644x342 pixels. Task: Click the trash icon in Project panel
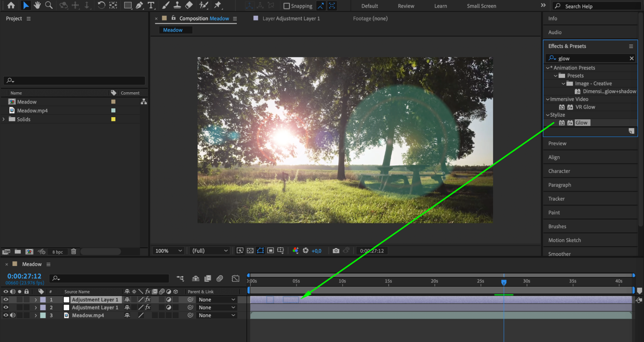tap(73, 252)
